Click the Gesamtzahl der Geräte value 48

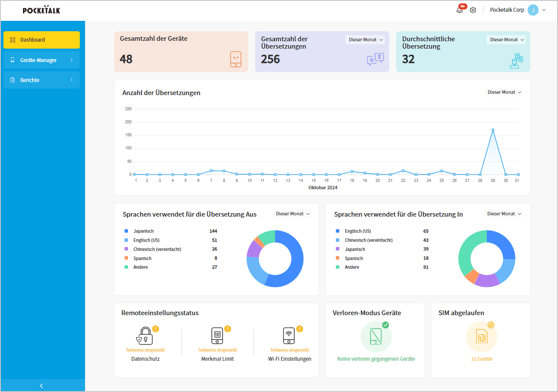(x=126, y=59)
